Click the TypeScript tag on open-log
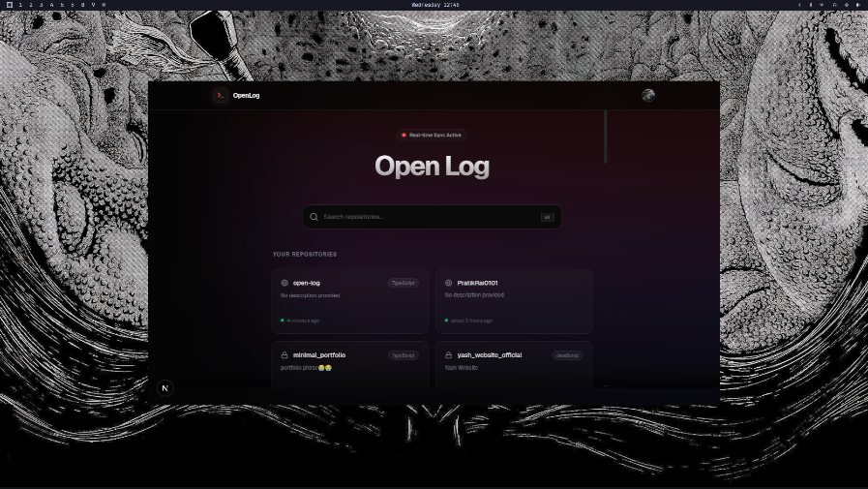Screen dimensions: 868x489 tap(403, 283)
